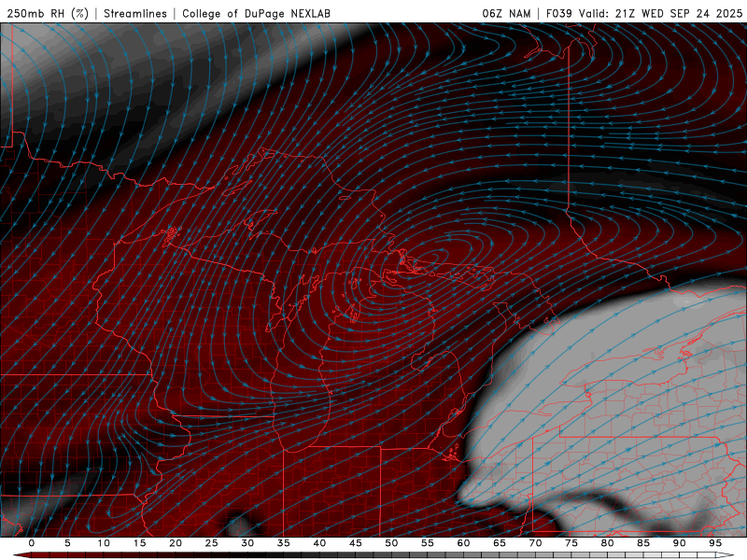
Task: Click the colorbar label "15"
Action: [139, 543]
